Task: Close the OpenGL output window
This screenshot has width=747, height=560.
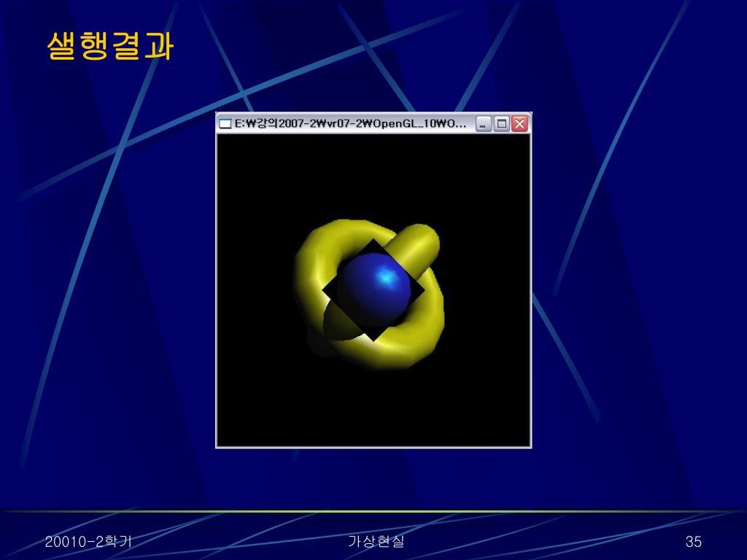Action: (x=519, y=124)
